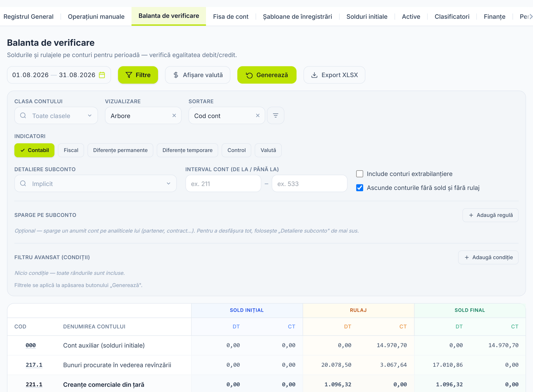Expand the Detaliere subconto Implicit dropdown
Screen dimensions: 533x392
96,183
